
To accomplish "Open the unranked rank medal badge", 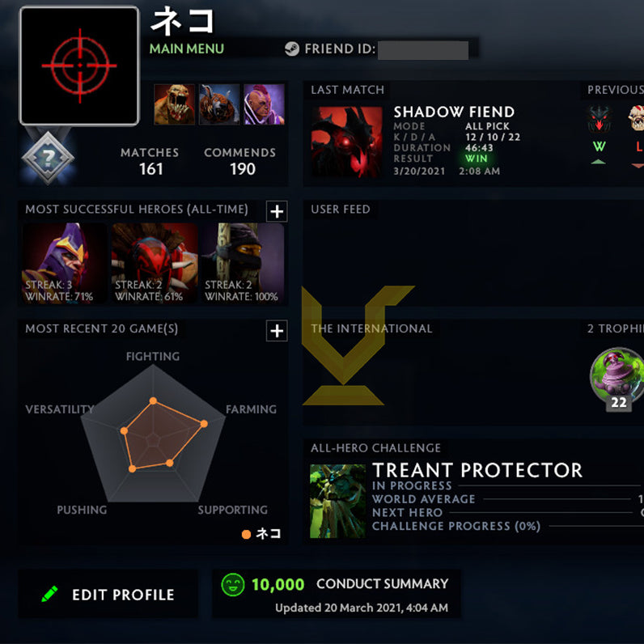I will click(x=48, y=158).
